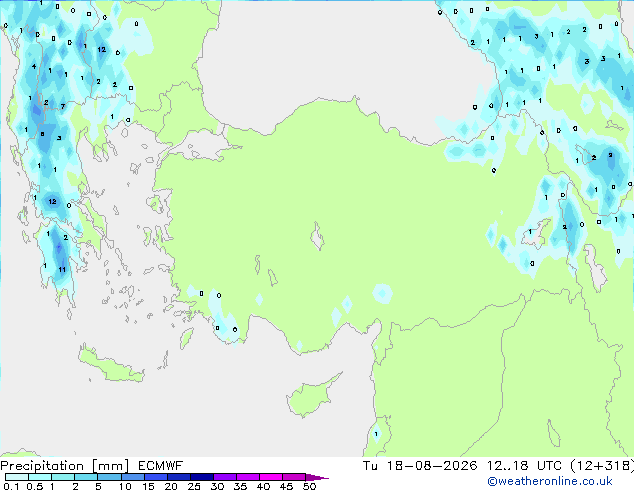This screenshot has height=490, width=634.
Task: Click the legend scale label '0.1'
Action: (11, 486)
